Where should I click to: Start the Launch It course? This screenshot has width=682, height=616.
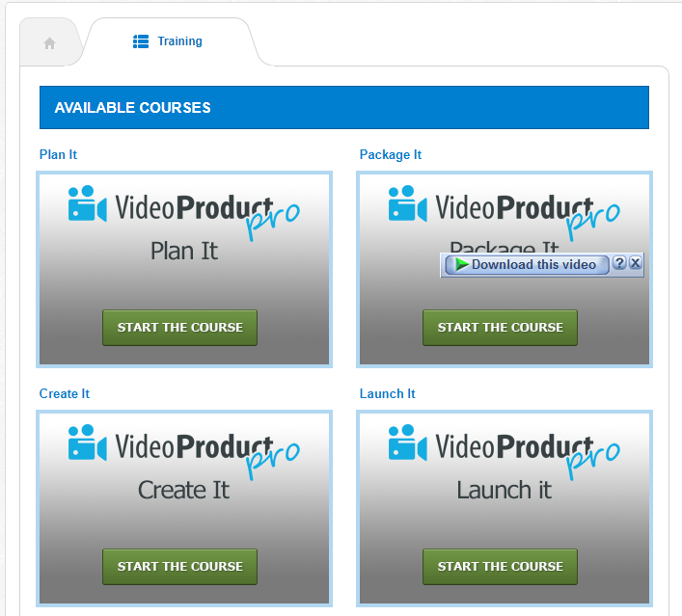500,567
